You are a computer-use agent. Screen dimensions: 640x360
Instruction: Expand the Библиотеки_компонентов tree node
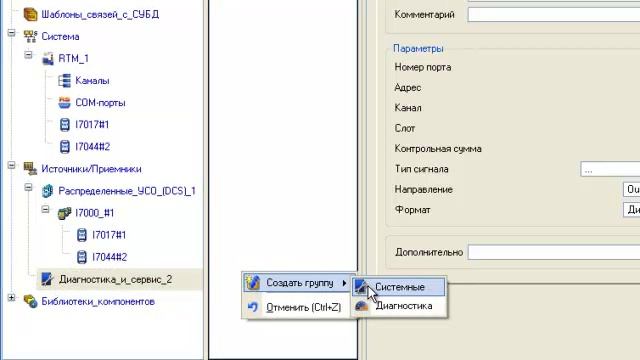pos(11,298)
